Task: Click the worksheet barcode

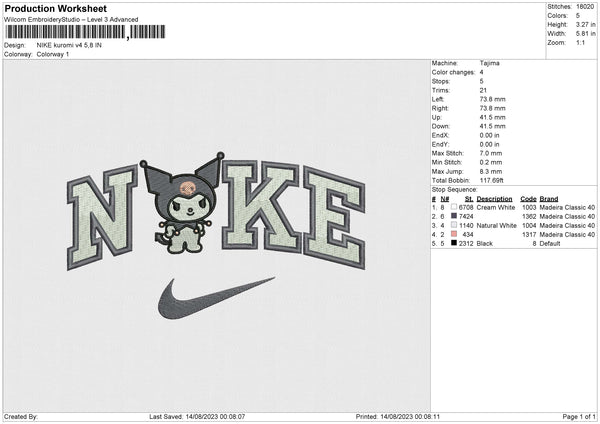Action: pos(86,32)
